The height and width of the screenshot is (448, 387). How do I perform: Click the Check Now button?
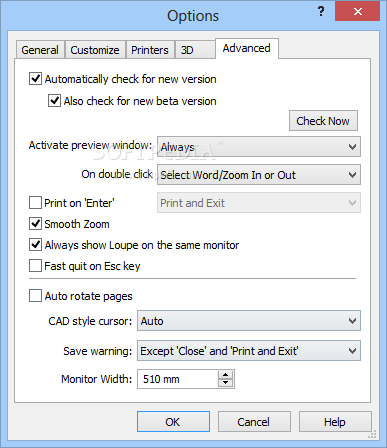coord(323,121)
